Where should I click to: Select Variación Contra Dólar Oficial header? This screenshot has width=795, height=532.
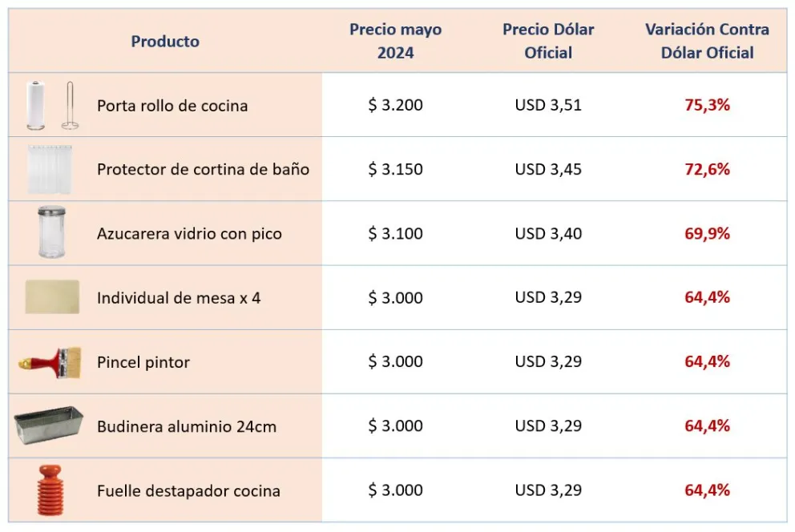coord(707,41)
